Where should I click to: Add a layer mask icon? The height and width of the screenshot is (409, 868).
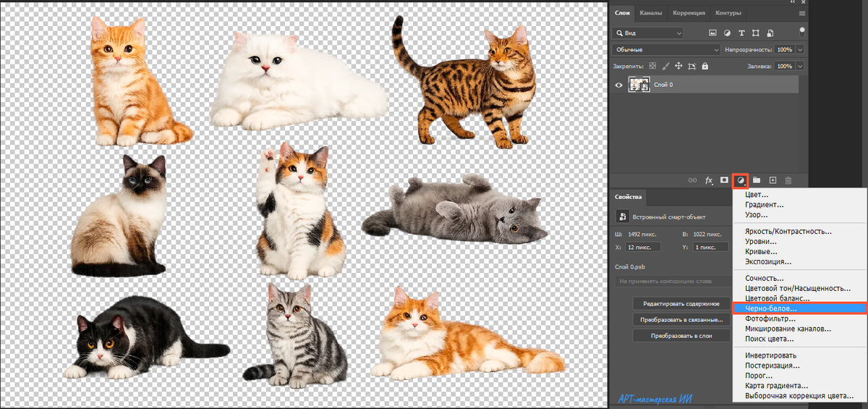(724, 180)
